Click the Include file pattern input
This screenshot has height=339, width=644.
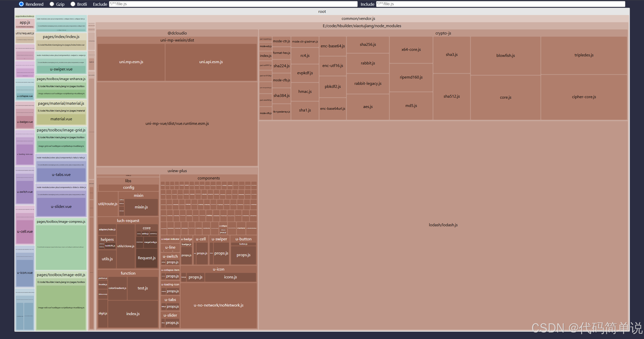(501, 4)
